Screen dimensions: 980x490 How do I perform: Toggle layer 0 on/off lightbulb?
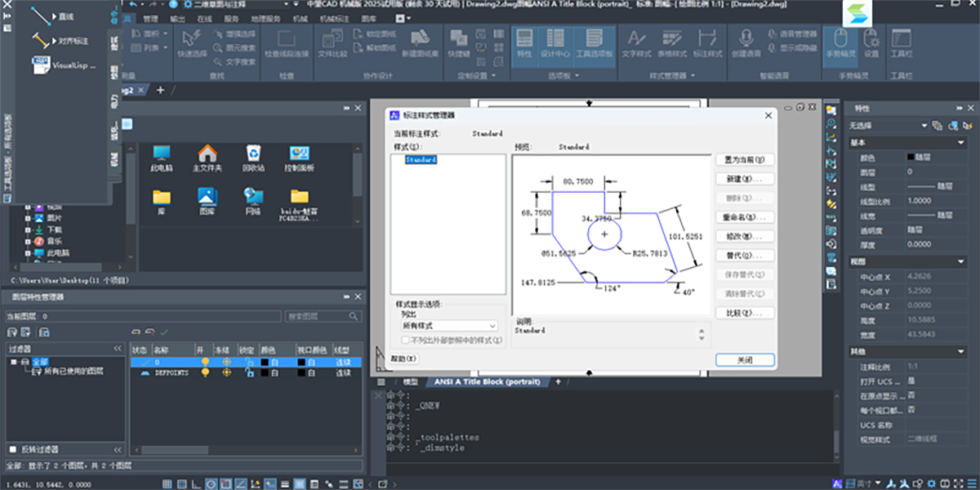pos(206,361)
